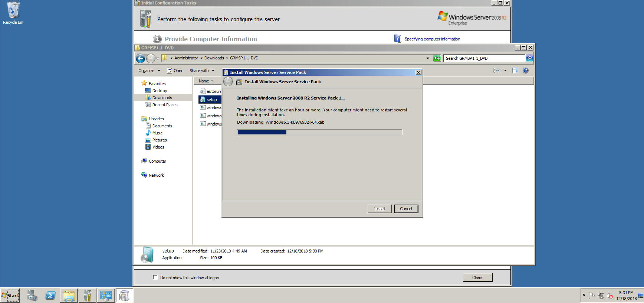Open the address bar history dropdown
Image resolution: width=644 pixels, height=303 pixels.
(428, 58)
